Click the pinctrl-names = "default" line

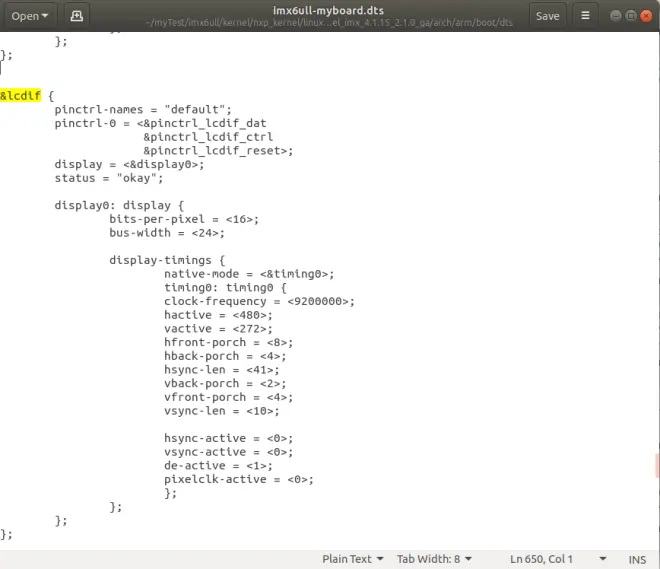(x=143, y=109)
